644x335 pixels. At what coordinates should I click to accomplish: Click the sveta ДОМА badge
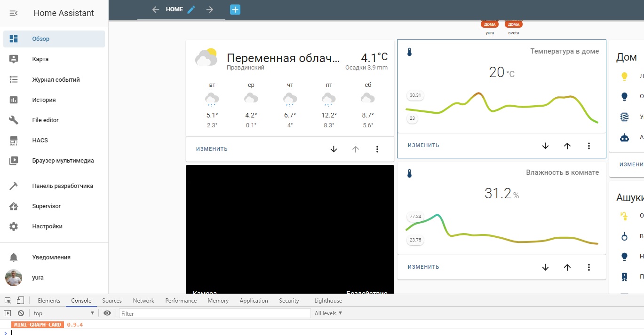coord(514,24)
